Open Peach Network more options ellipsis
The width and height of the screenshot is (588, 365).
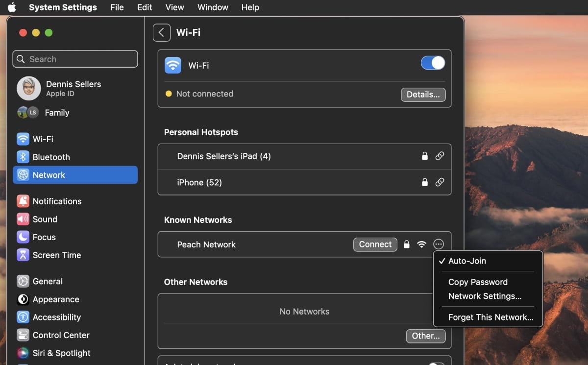pyautogui.click(x=439, y=244)
